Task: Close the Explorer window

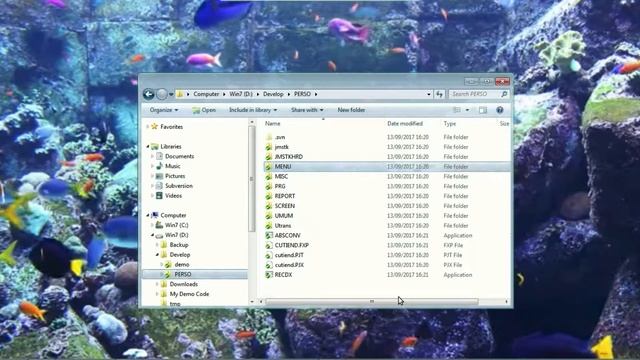Action: pos(502,81)
